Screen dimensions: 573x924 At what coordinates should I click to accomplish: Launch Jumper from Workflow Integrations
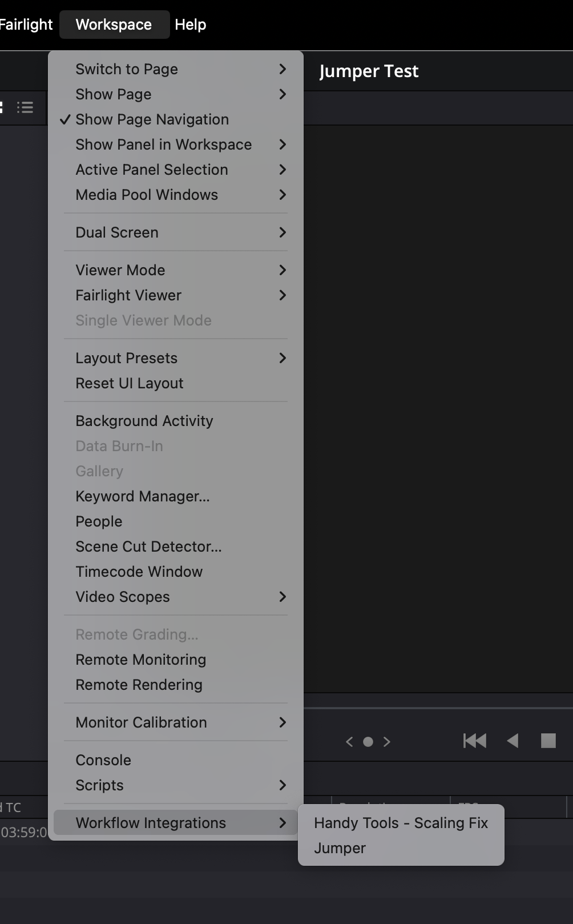click(340, 848)
